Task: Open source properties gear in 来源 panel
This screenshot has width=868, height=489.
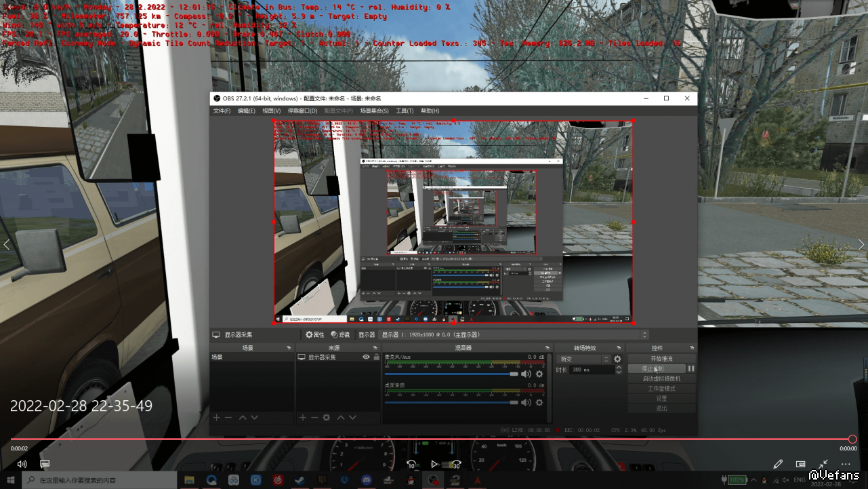Action: tap(326, 418)
